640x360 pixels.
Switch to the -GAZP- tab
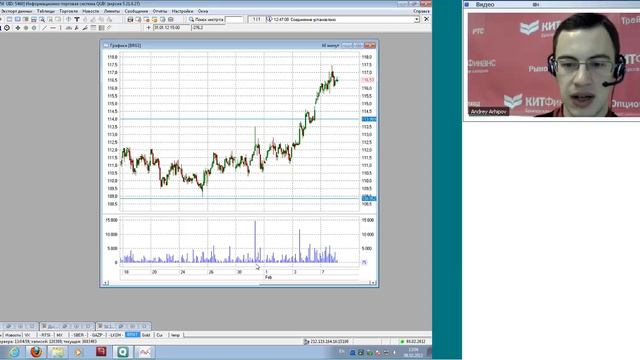97,335
